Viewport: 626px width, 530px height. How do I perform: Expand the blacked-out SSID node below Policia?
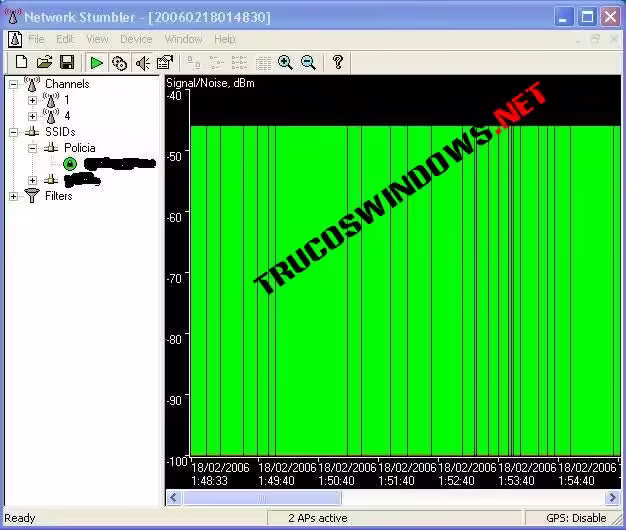pyautogui.click(x=32, y=180)
